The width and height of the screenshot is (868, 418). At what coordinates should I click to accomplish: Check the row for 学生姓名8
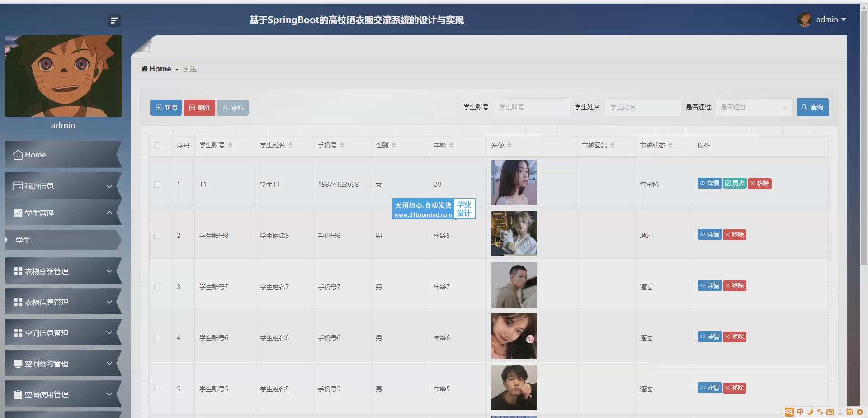(157, 236)
